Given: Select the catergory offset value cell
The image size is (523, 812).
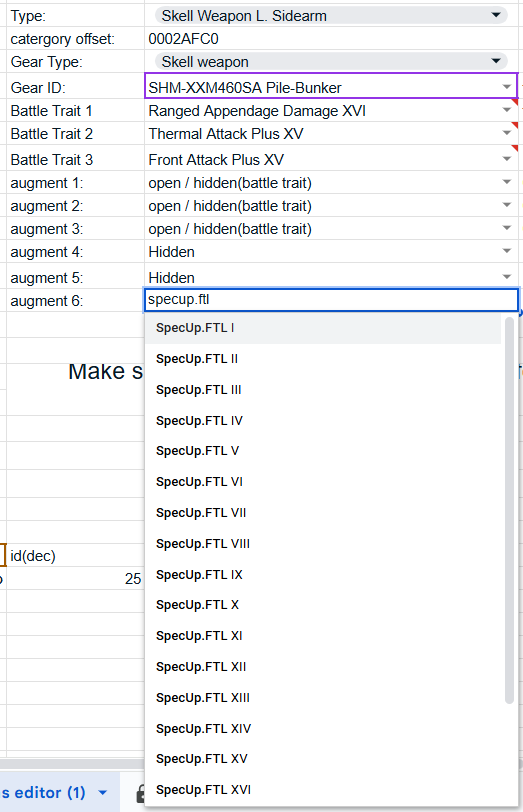Looking at the screenshot, I should click(x=331, y=39).
